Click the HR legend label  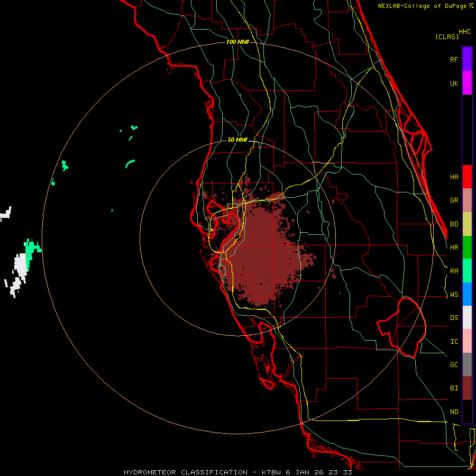pyautogui.click(x=454, y=248)
